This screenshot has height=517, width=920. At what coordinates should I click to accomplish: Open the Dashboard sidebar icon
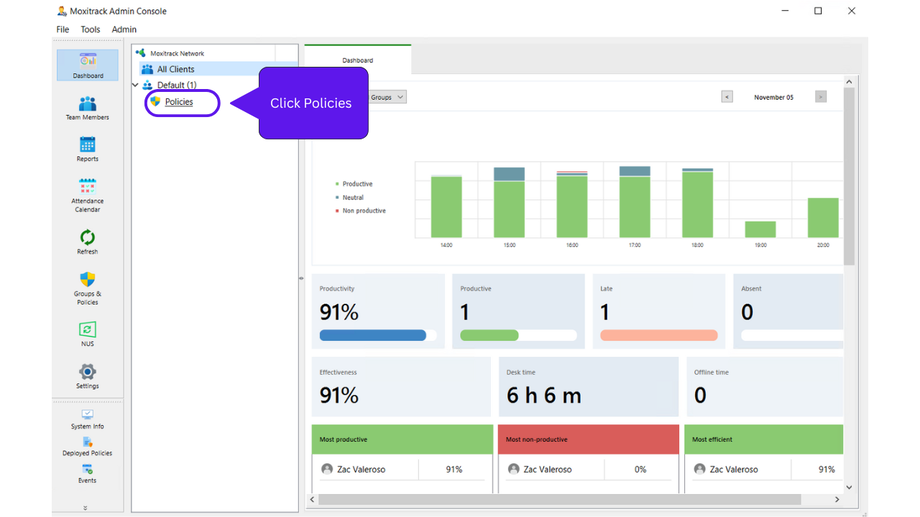[x=87, y=65]
